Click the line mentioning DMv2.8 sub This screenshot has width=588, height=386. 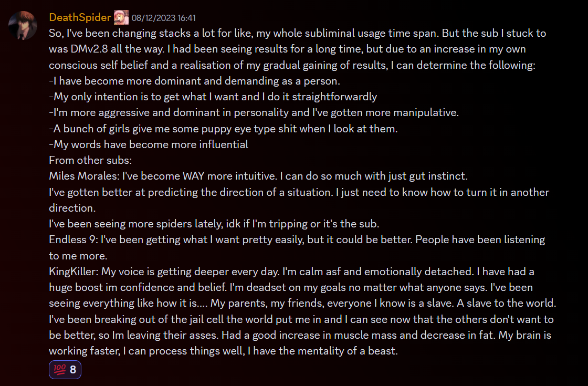(287, 49)
